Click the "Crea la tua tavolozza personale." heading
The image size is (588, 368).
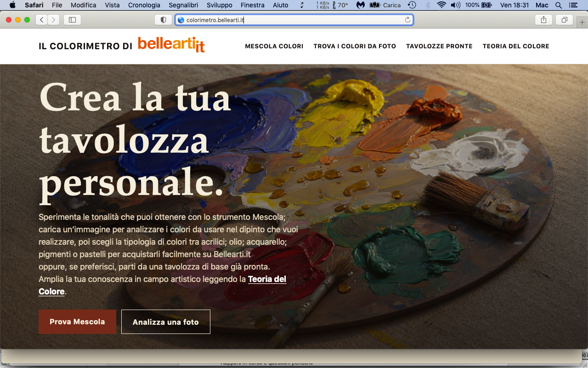tap(135, 141)
